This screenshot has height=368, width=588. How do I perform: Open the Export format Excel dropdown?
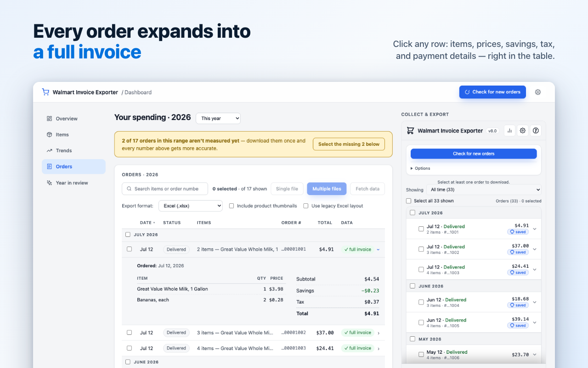tap(191, 206)
